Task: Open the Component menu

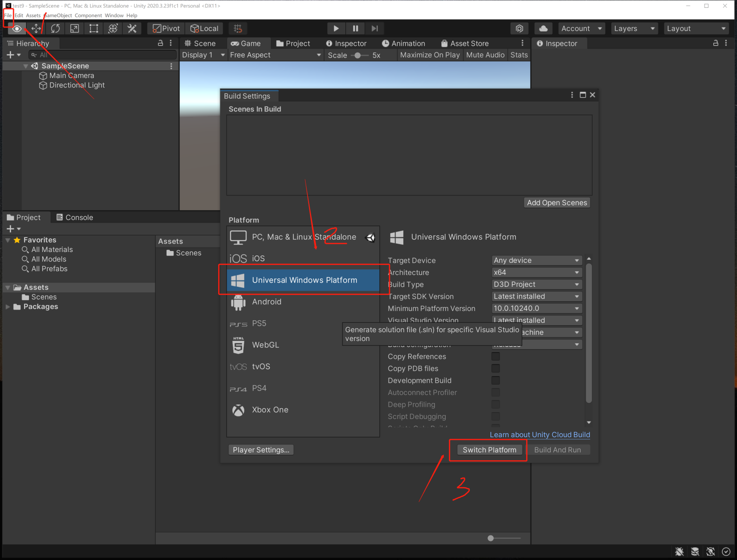Action: pos(88,15)
